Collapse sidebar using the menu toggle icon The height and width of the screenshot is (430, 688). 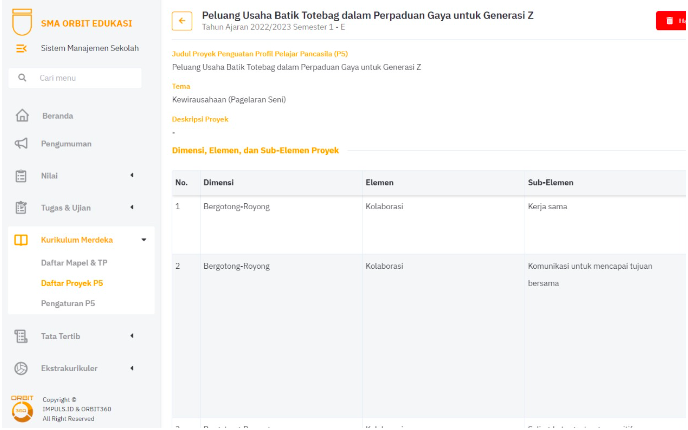pyautogui.click(x=22, y=48)
